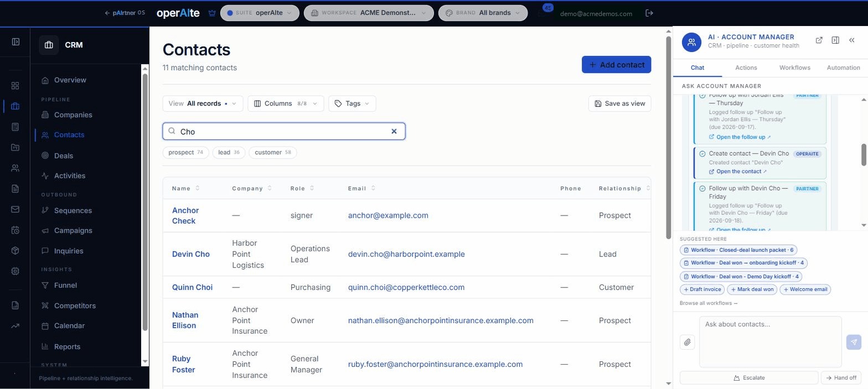
Task: Select the CRM briefcase icon in the rail
Action: pos(15,106)
